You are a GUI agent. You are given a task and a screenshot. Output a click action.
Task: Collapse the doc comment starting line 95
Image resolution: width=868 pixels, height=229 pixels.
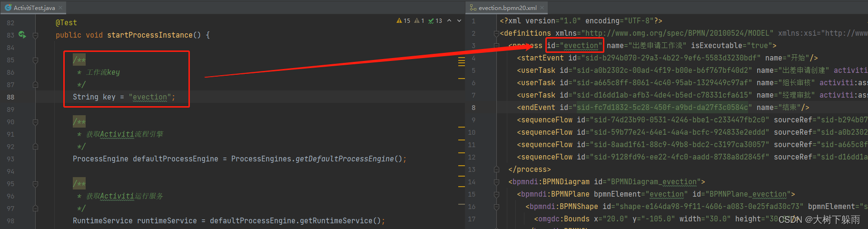35,184
